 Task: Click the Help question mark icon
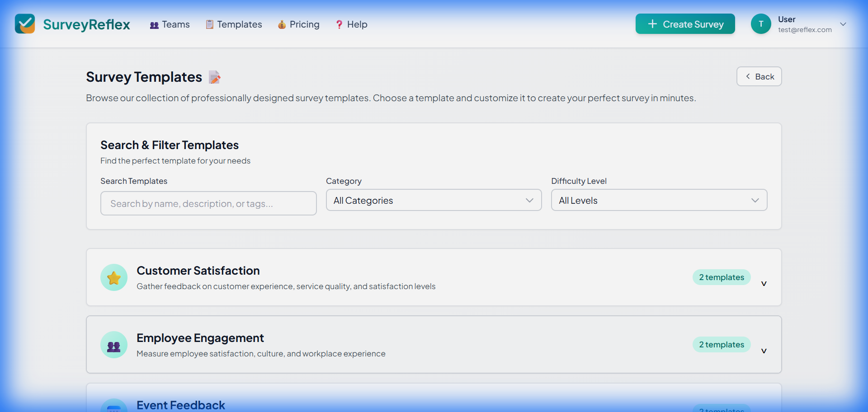pos(339,25)
